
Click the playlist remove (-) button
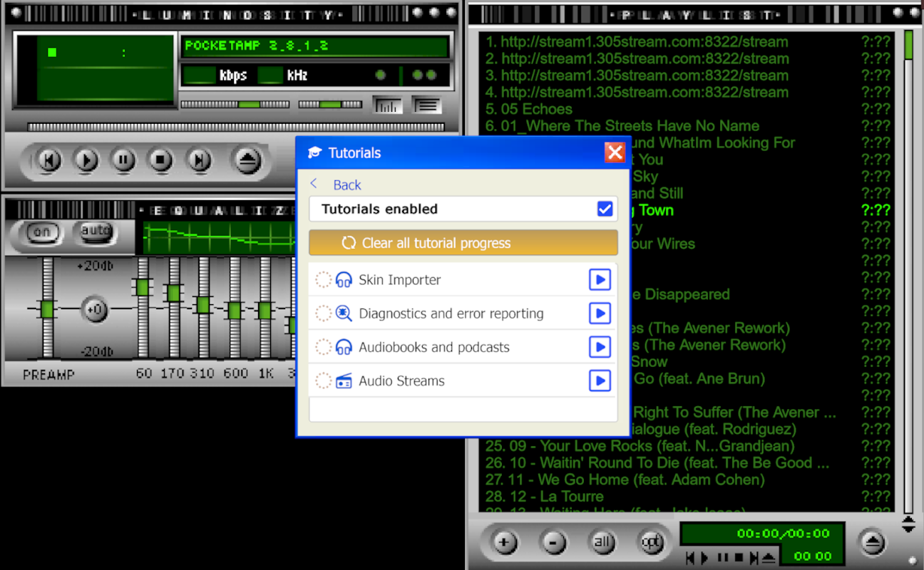tap(553, 543)
